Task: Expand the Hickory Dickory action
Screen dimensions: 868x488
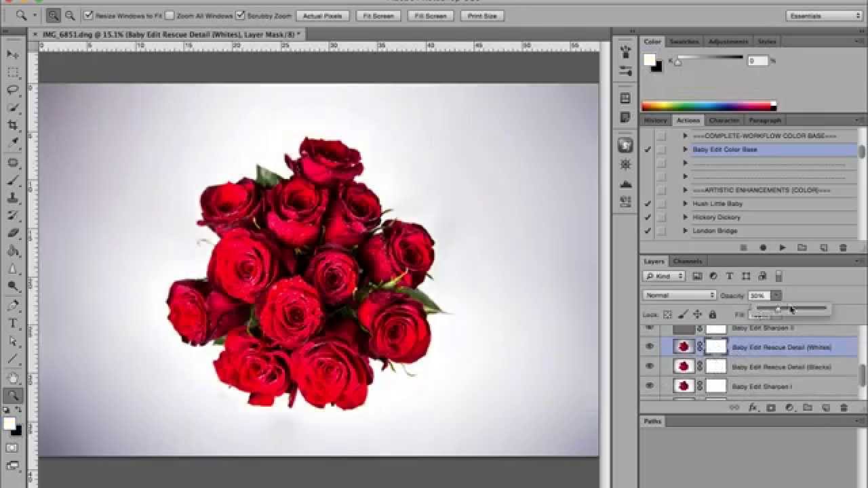Action: (685, 217)
